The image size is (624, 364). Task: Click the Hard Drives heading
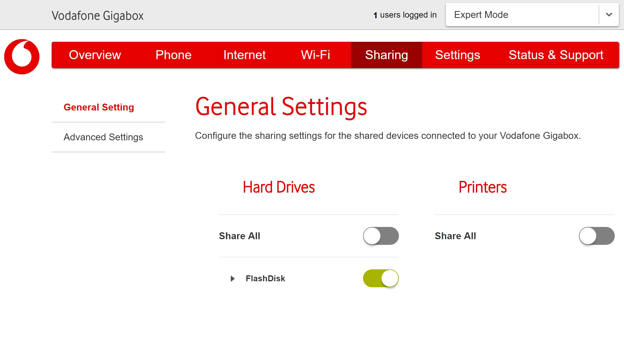[279, 187]
